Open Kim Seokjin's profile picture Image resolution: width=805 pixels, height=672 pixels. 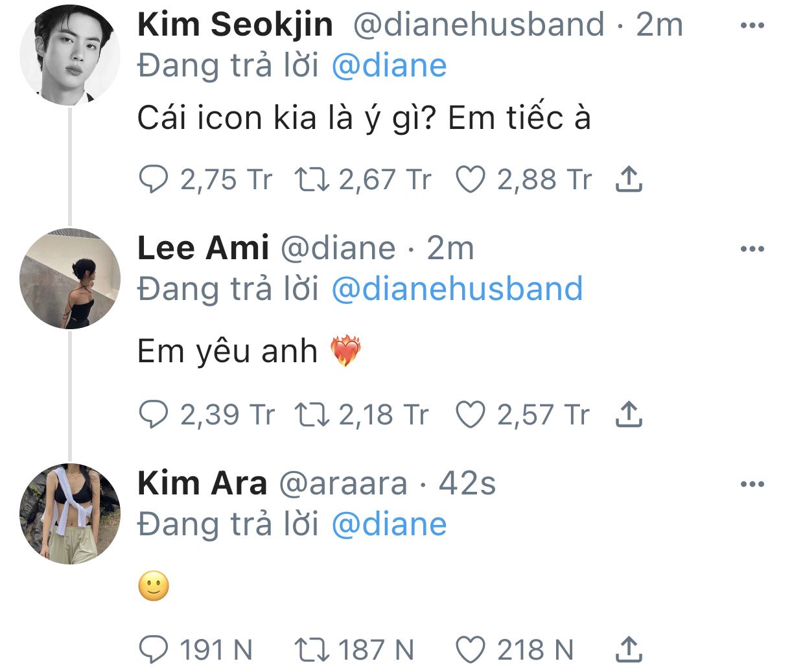tap(70, 54)
